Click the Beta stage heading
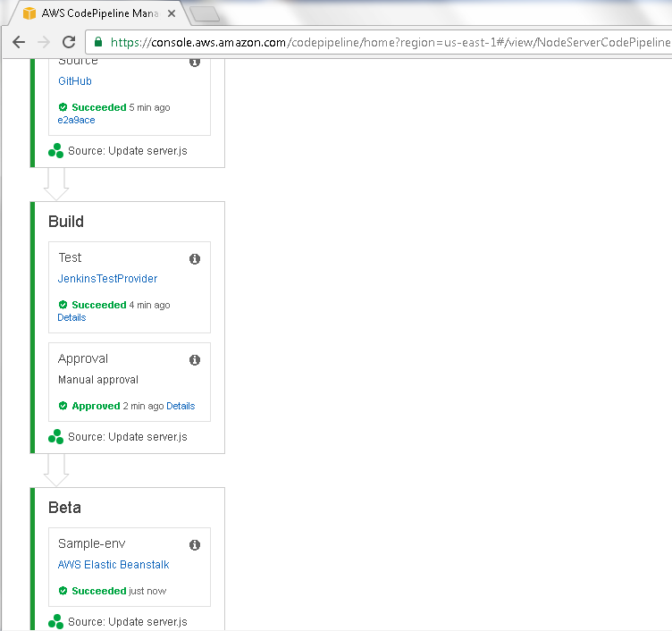This screenshot has width=672, height=631. tap(64, 508)
